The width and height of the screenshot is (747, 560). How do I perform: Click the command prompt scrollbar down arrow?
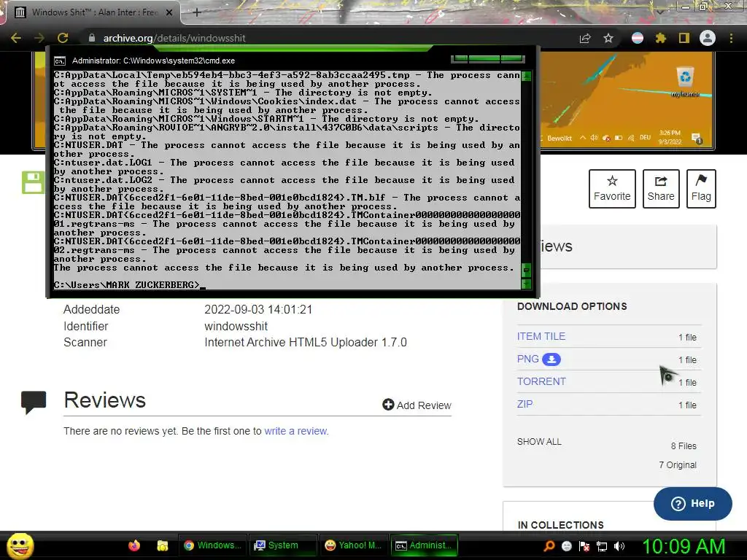coord(527,284)
